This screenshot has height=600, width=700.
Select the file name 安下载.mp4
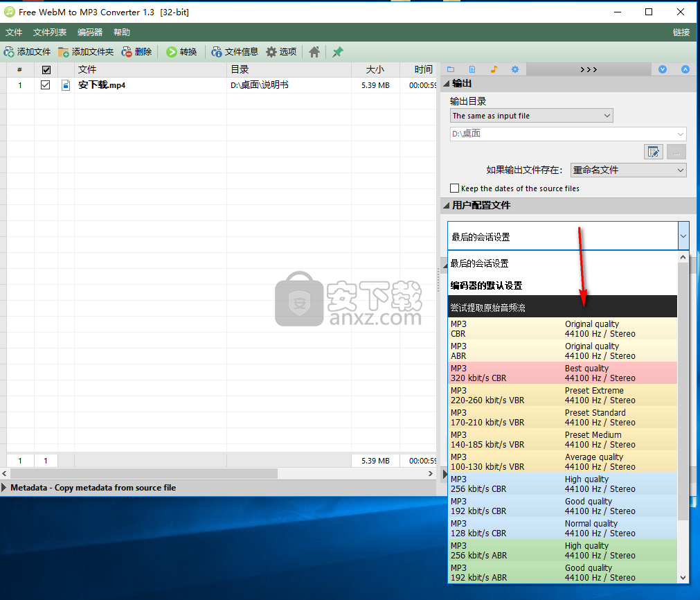(102, 85)
